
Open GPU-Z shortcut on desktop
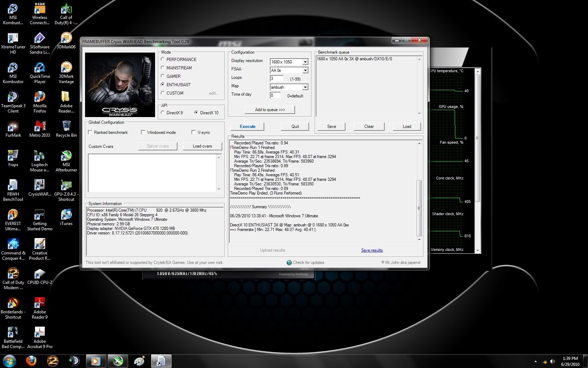66,191
